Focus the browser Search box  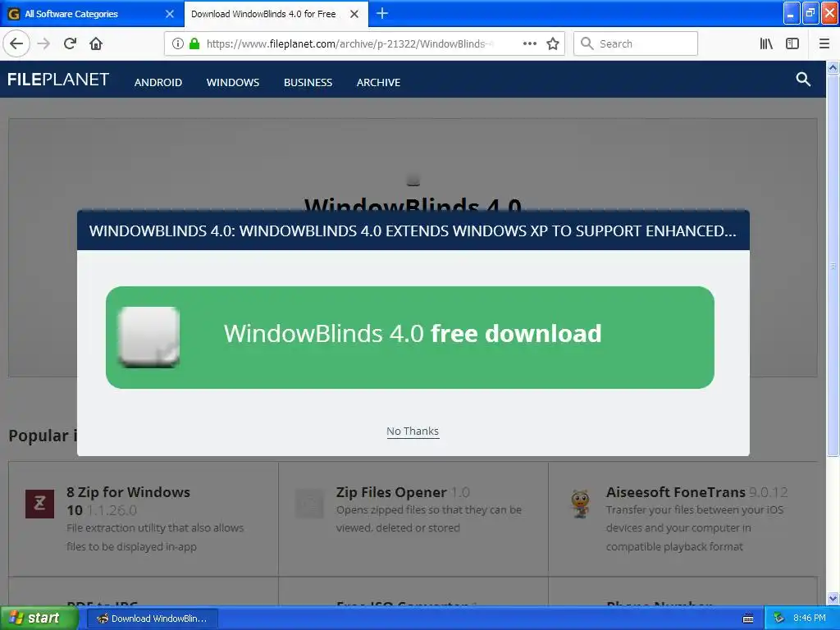tap(636, 43)
